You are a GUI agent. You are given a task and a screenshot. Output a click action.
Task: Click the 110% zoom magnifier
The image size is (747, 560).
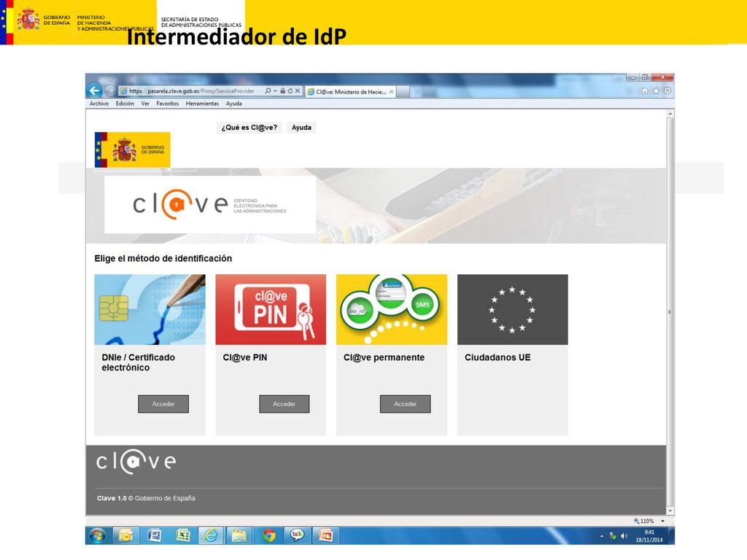coord(636,521)
